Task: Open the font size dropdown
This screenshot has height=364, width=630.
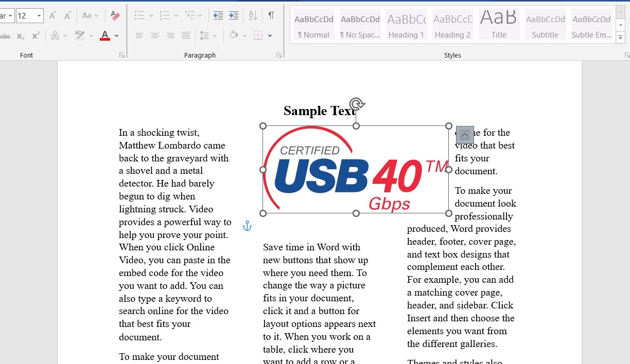Action: point(39,16)
